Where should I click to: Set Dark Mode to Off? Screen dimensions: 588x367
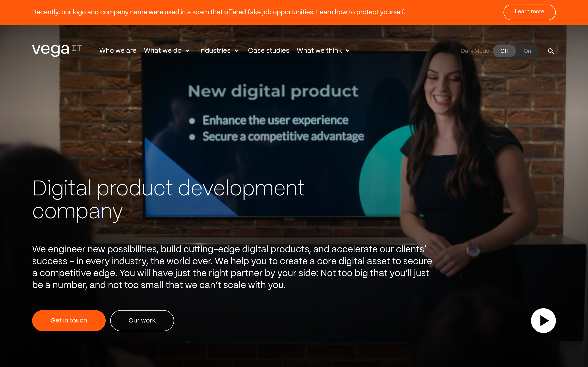pos(504,51)
